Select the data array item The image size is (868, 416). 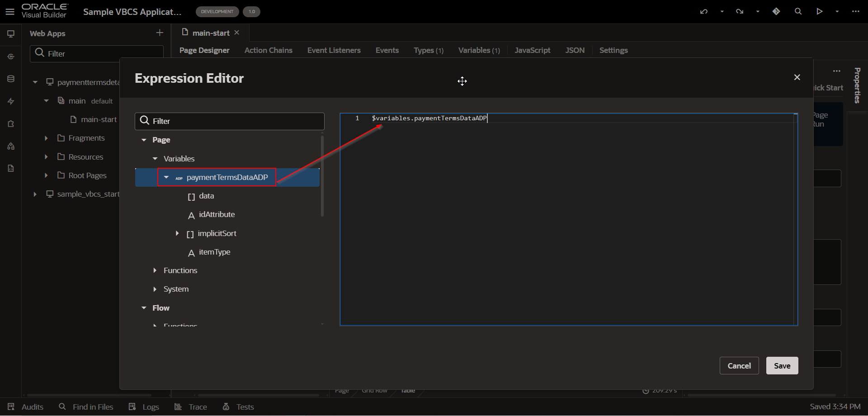[x=206, y=196]
